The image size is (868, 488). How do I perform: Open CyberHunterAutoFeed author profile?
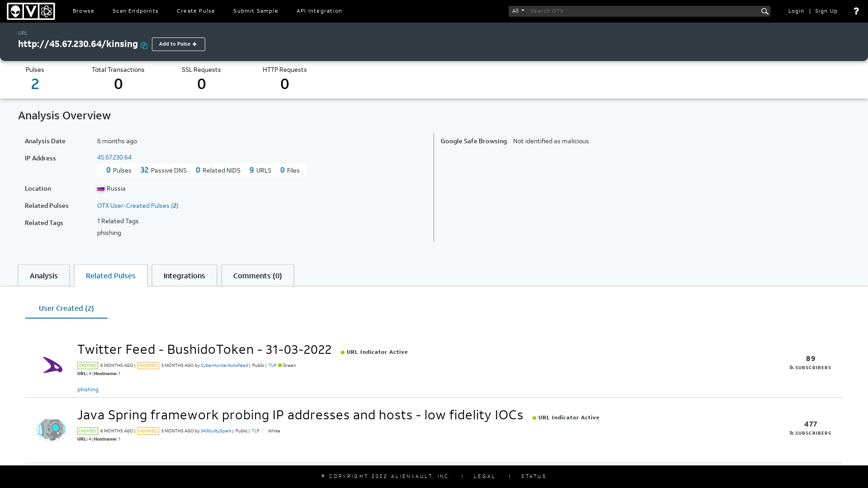pyautogui.click(x=224, y=366)
